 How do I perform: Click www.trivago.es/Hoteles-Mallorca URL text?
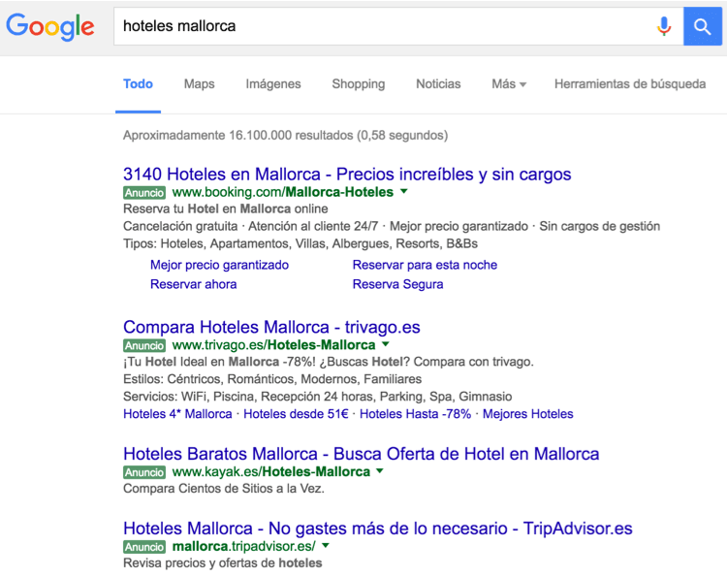coord(273,345)
